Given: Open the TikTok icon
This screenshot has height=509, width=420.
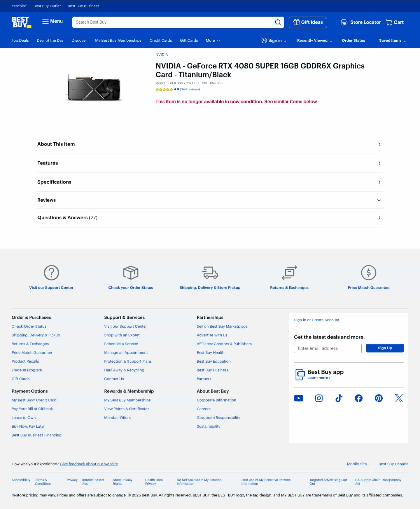Looking at the screenshot, I should (x=339, y=398).
